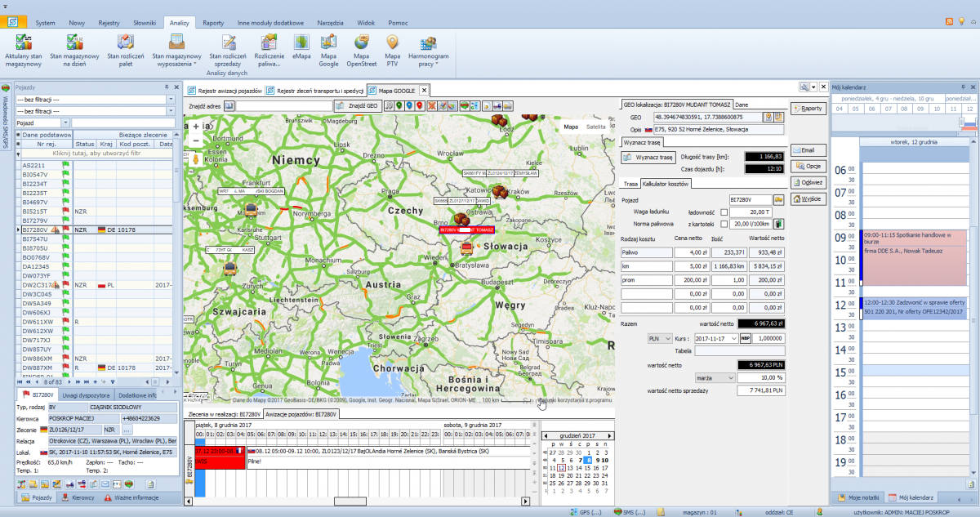Open Uwagi dyspozytora tab
This screenshot has width=980, height=517.
click(84, 395)
